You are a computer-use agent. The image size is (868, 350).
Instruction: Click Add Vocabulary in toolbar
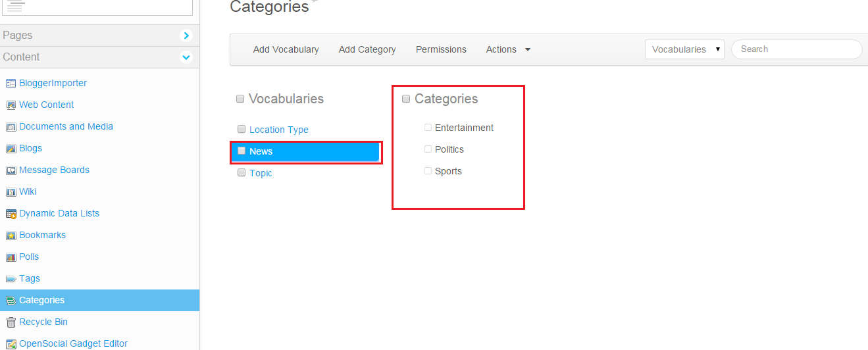[x=286, y=49]
